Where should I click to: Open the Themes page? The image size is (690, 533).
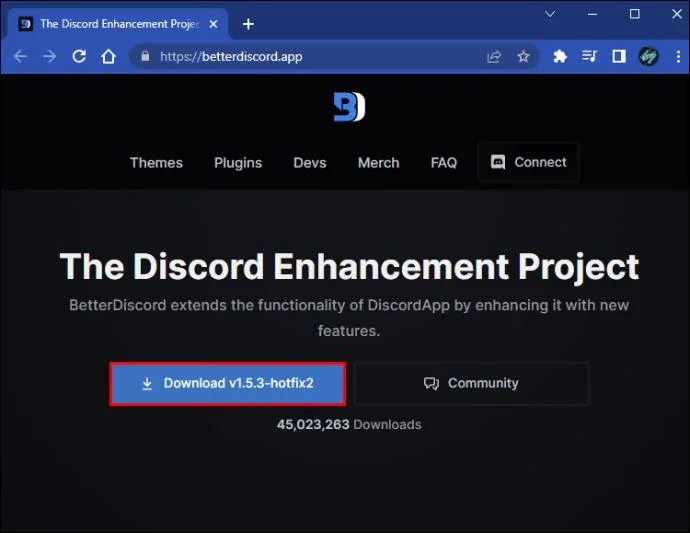coord(156,163)
